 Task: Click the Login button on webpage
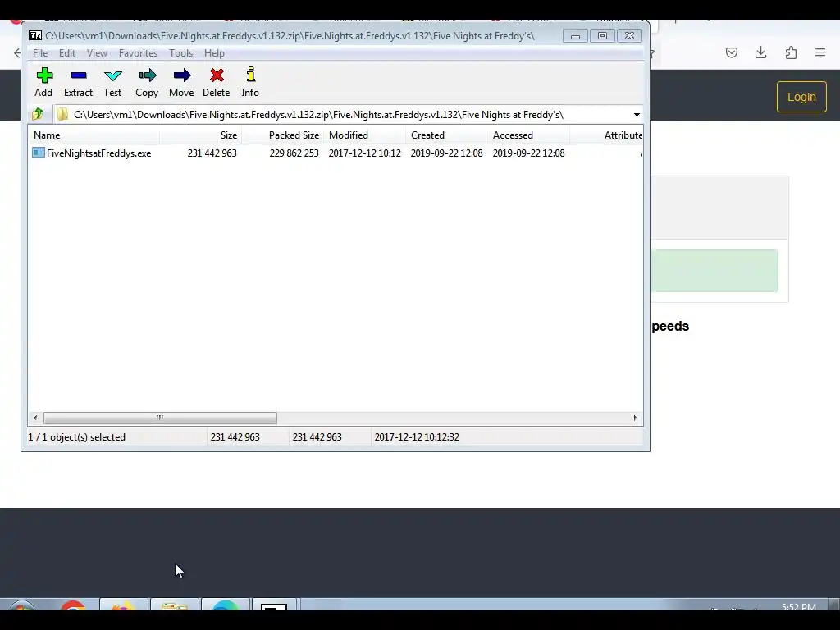[801, 97]
